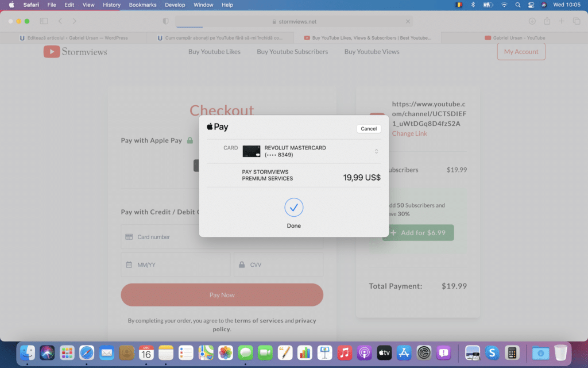Open Messages from the Dock
This screenshot has height=368, width=588.
click(x=245, y=353)
